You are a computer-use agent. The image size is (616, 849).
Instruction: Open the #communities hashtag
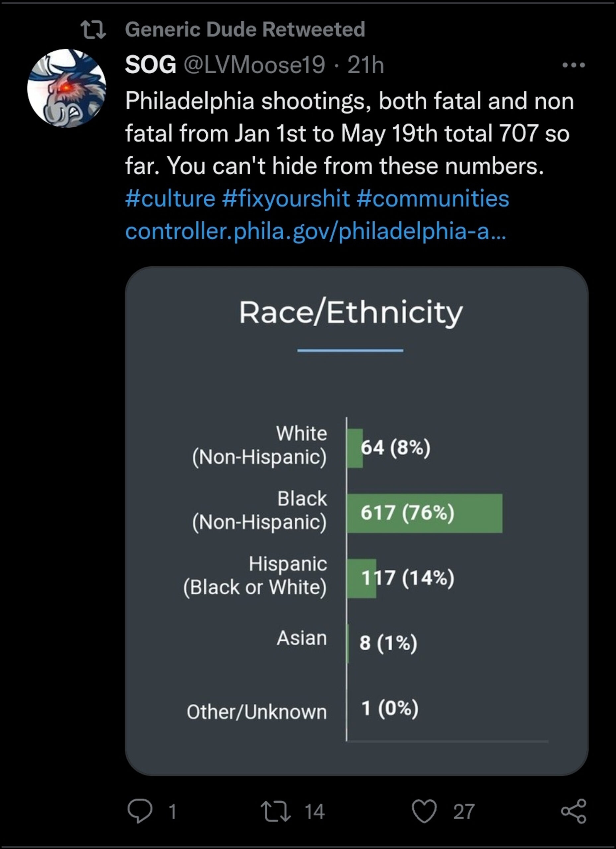433,198
